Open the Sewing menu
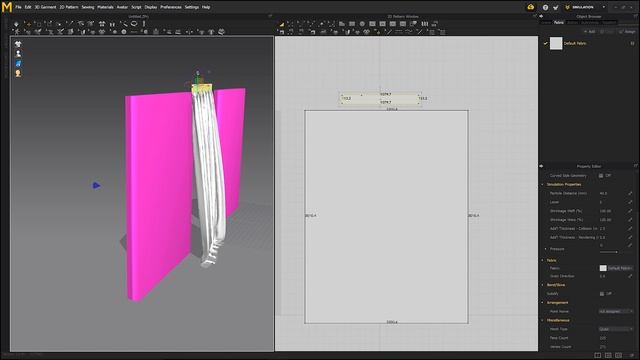The height and width of the screenshot is (360, 640). [88, 7]
